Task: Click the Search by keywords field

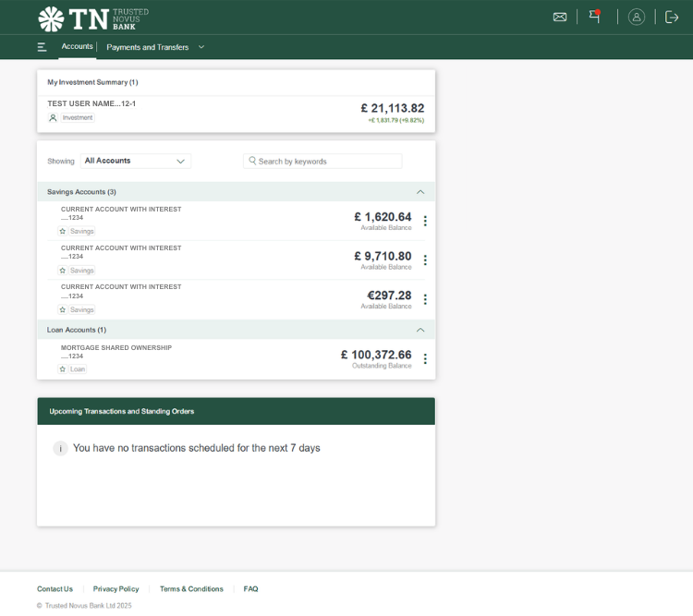Action: pos(323,161)
